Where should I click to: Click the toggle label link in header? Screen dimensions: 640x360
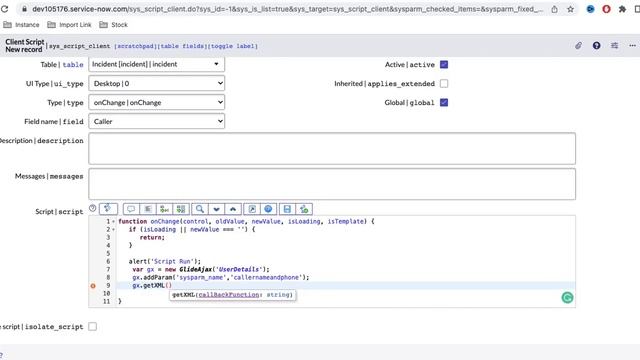coord(233,46)
